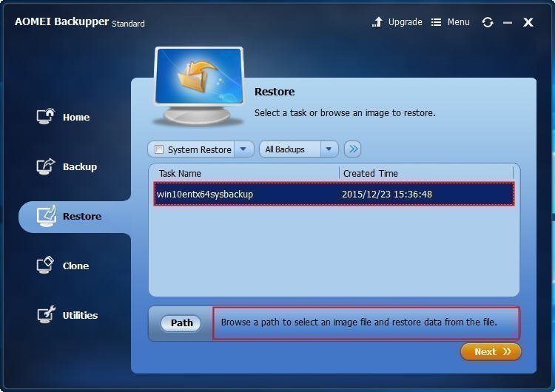Image resolution: width=555 pixels, height=392 pixels.
Task: Sort by Created Time column header
Action: (x=370, y=173)
